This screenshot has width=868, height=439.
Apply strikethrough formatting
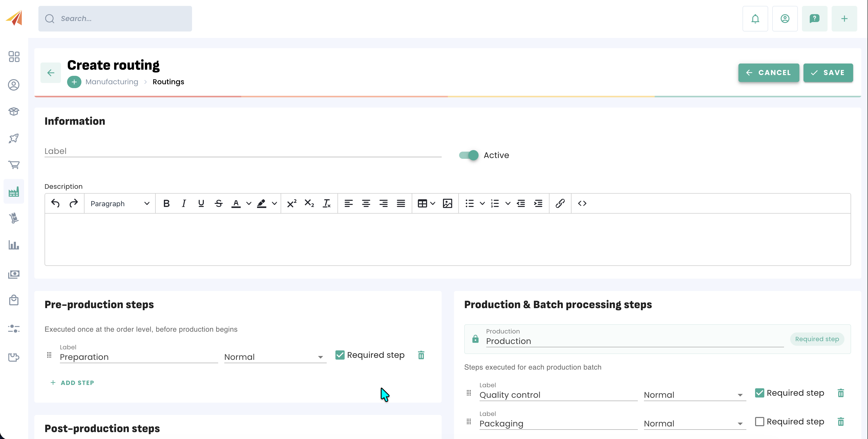[218, 203]
